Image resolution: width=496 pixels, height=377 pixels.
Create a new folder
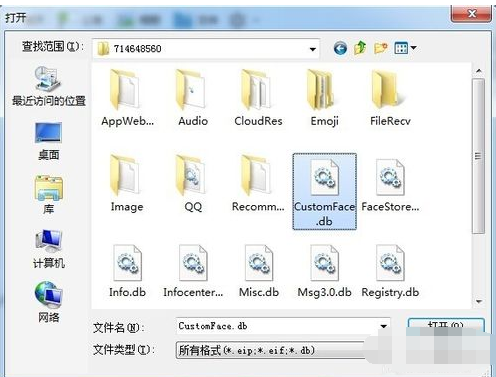tap(380, 48)
